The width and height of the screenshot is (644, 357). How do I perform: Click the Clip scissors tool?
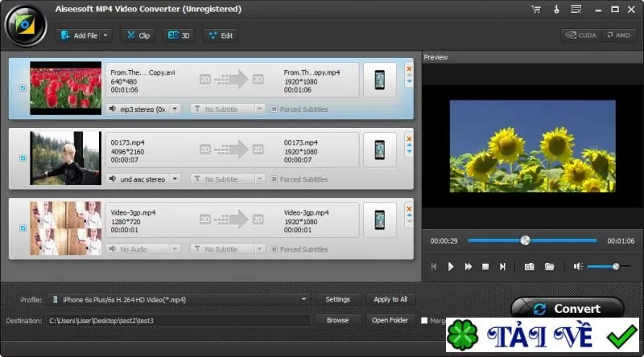138,35
